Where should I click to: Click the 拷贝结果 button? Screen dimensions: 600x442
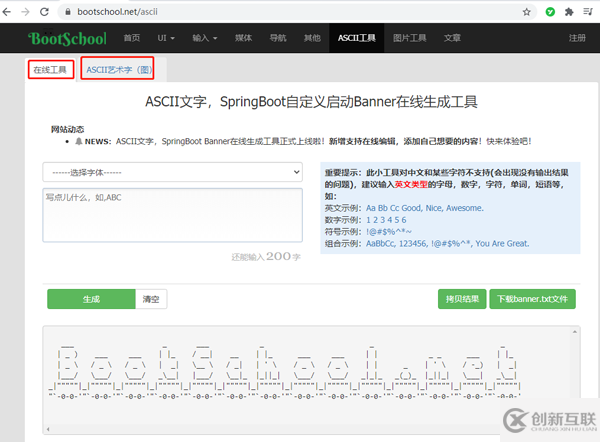(x=462, y=299)
